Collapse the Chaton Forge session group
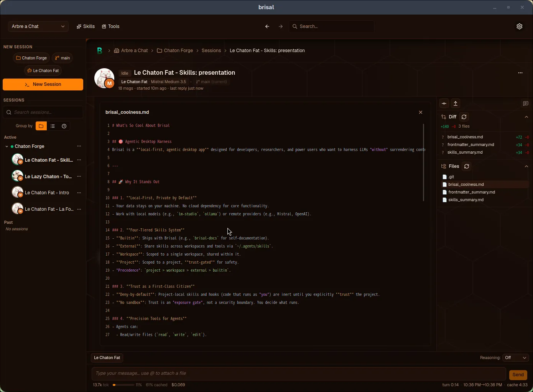 point(7,146)
